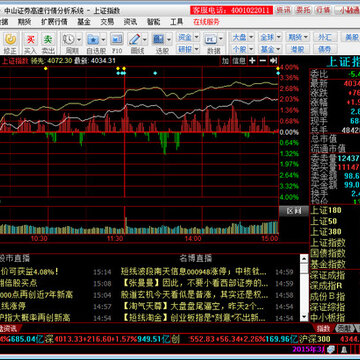The height and width of the screenshot is (360, 360).
Task: Open news item starting with 【张量量】
Action: pos(195,283)
